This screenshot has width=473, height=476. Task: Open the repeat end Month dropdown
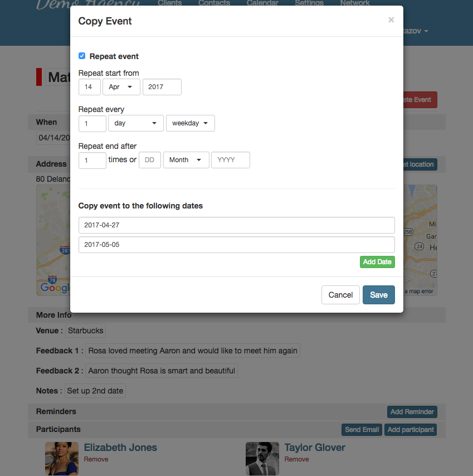click(x=186, y=160)
